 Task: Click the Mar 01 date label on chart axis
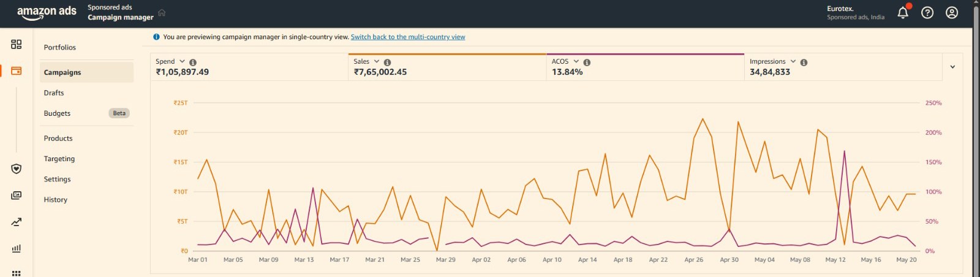click(x=198, y=260)
